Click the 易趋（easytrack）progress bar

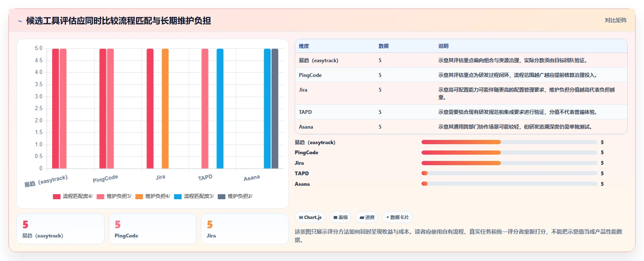coord(509,142)
